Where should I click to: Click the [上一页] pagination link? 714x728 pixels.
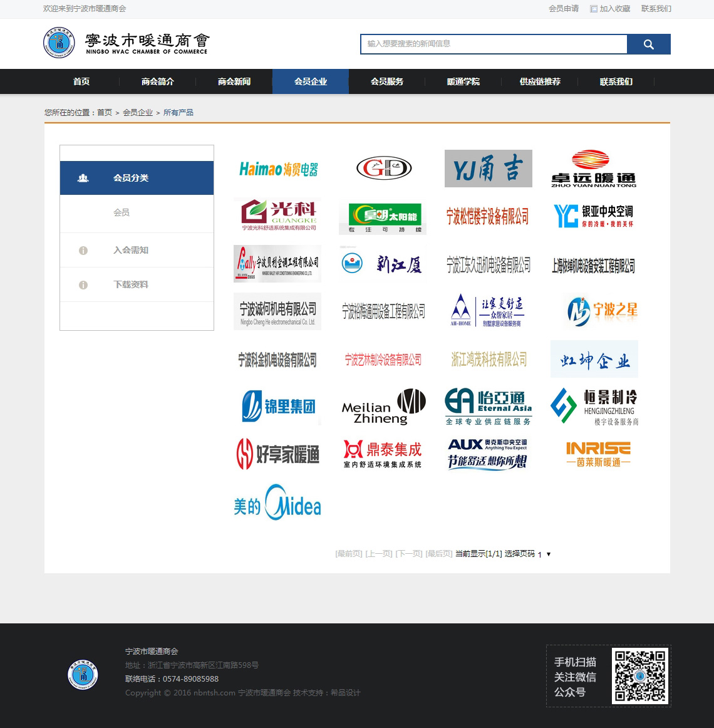click(x=379, y=553)
